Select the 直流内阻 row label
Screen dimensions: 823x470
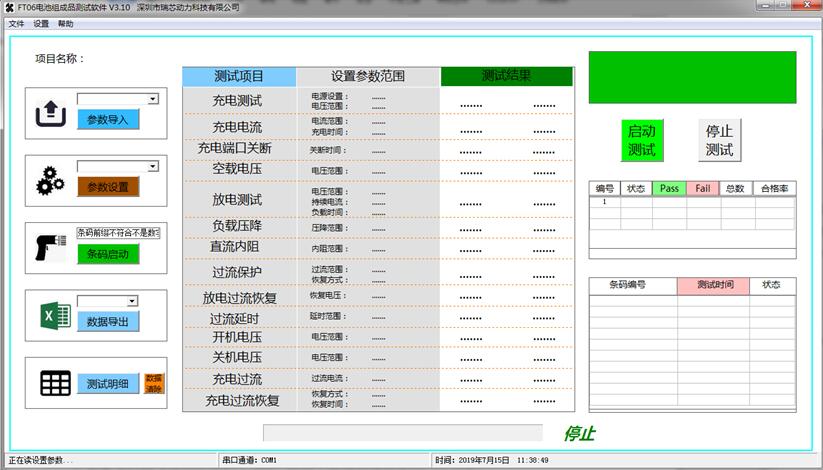(x=235, y=246)
